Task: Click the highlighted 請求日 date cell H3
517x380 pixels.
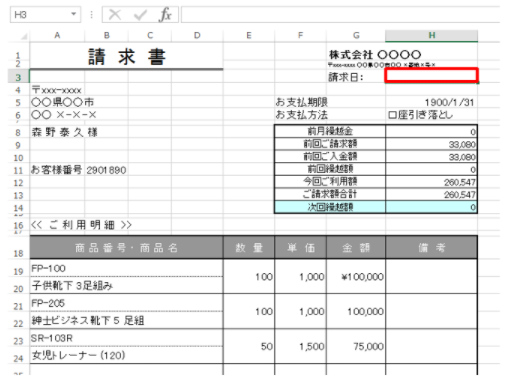Action: [432, 75]
